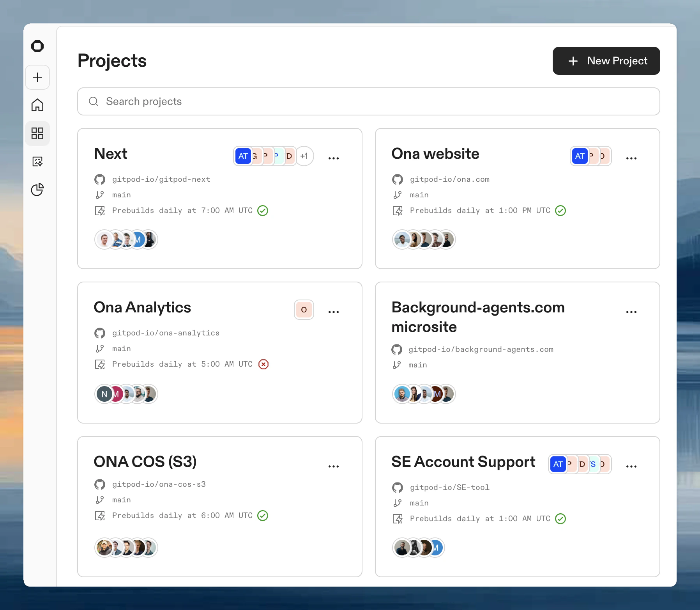Viewport: 700px width, 610px height.
Task: Open the Ona logo home icon
Action: (37, 46)
